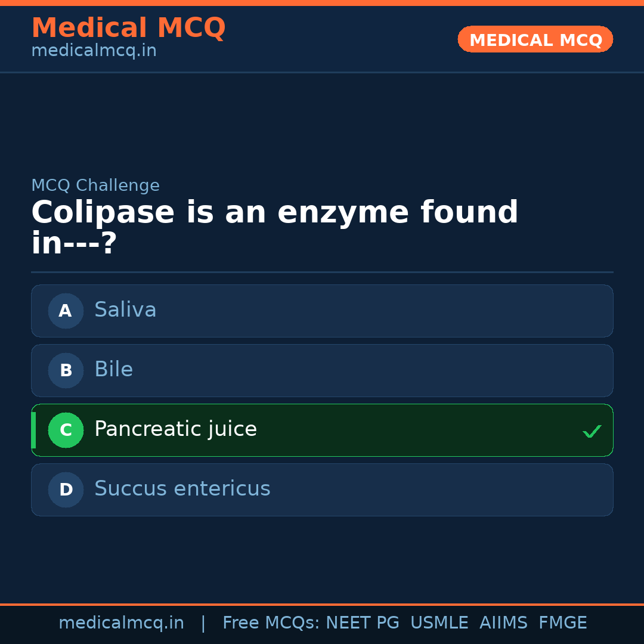Click the orange MEDICAL MCQ badge
644x644 pixels.
tap(535, 40)
